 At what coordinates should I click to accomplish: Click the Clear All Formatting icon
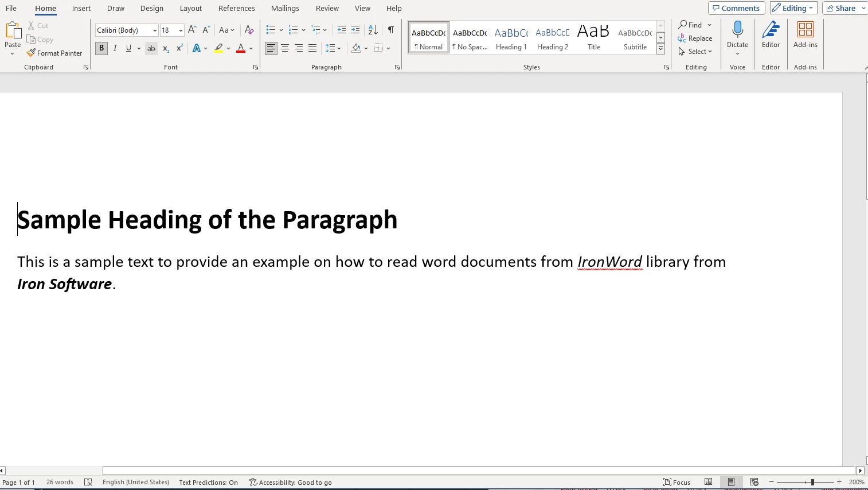(x=249, y=30)
